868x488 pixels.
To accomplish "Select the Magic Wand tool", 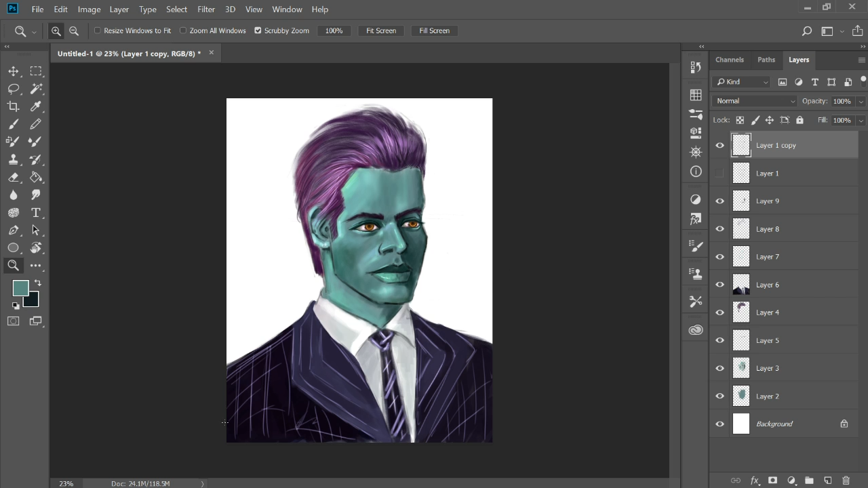I will click(36, 89).
